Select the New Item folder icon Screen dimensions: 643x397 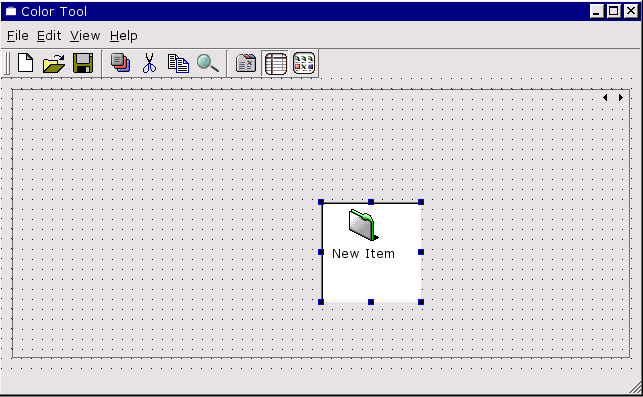(x=363, y=224)
